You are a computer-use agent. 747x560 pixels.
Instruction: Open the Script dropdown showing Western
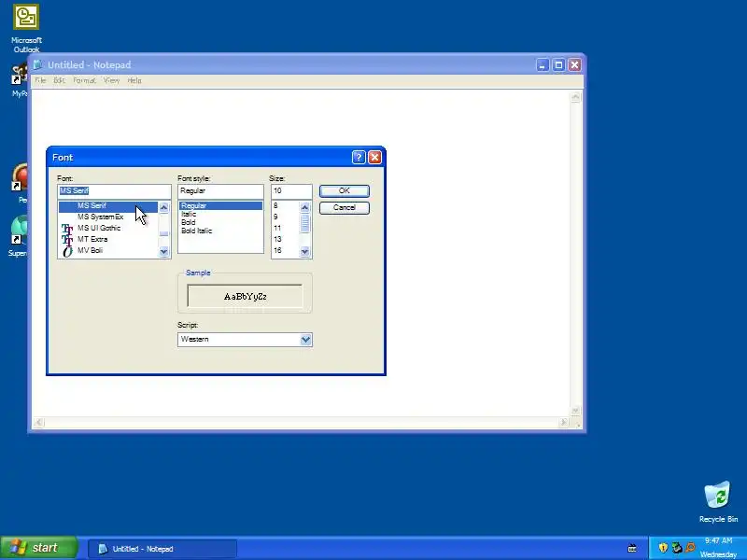pos(305,340)
